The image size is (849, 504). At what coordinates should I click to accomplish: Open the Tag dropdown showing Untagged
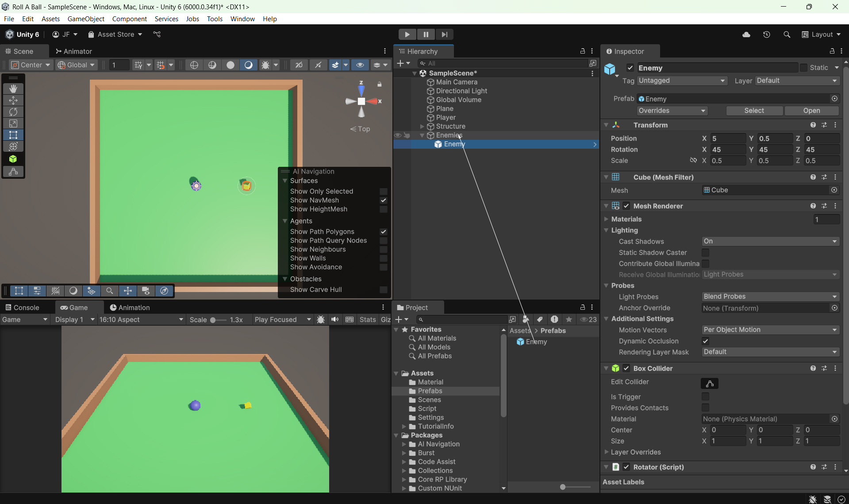pyautogui.click(x=681, y=81)
